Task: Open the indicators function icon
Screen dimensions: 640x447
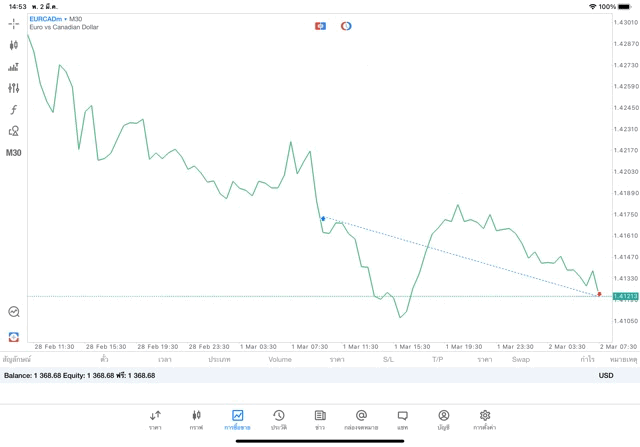Action: 14,110
